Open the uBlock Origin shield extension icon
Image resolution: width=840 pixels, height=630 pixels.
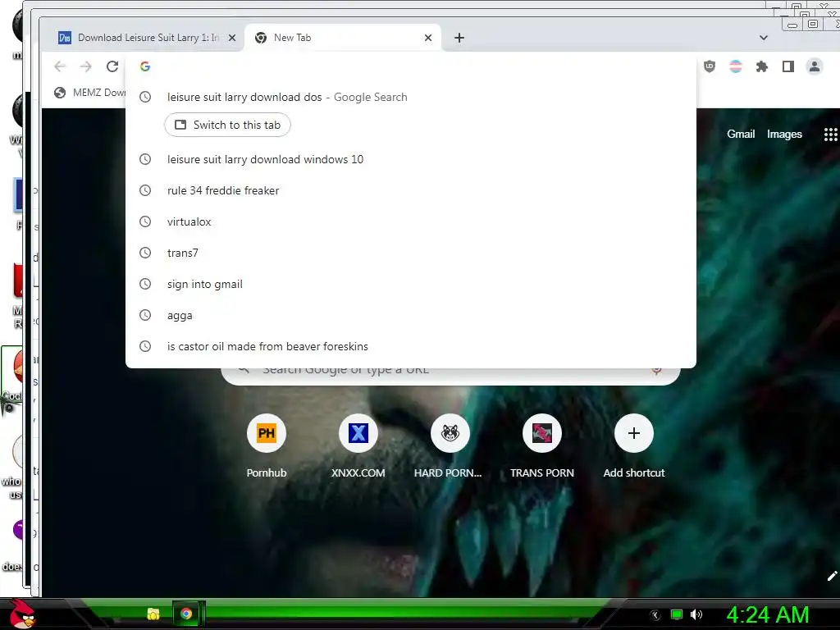coord(710,66)
